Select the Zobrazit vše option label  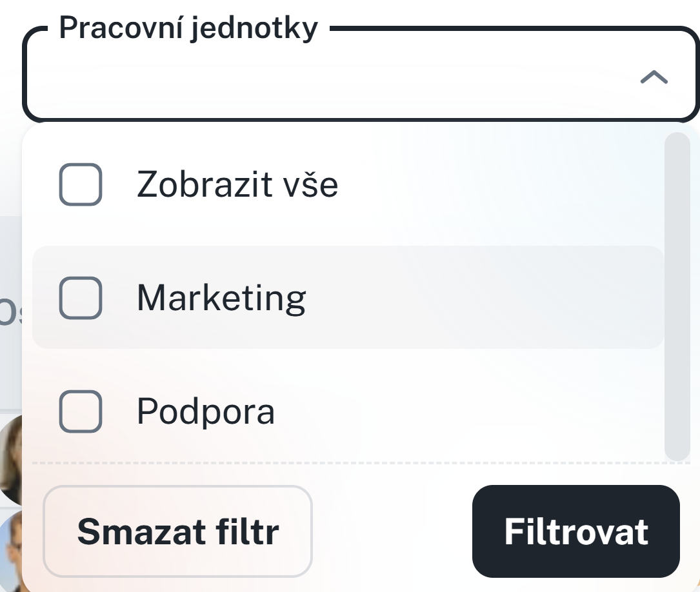[x=237, y=185]
